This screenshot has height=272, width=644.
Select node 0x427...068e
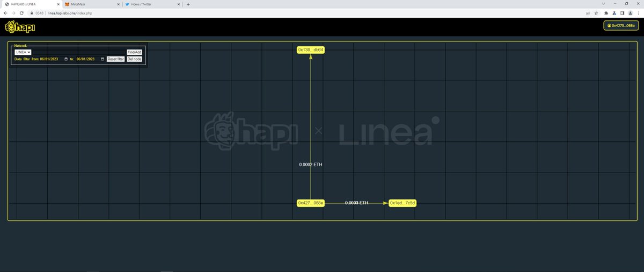(x=311, y=203)
